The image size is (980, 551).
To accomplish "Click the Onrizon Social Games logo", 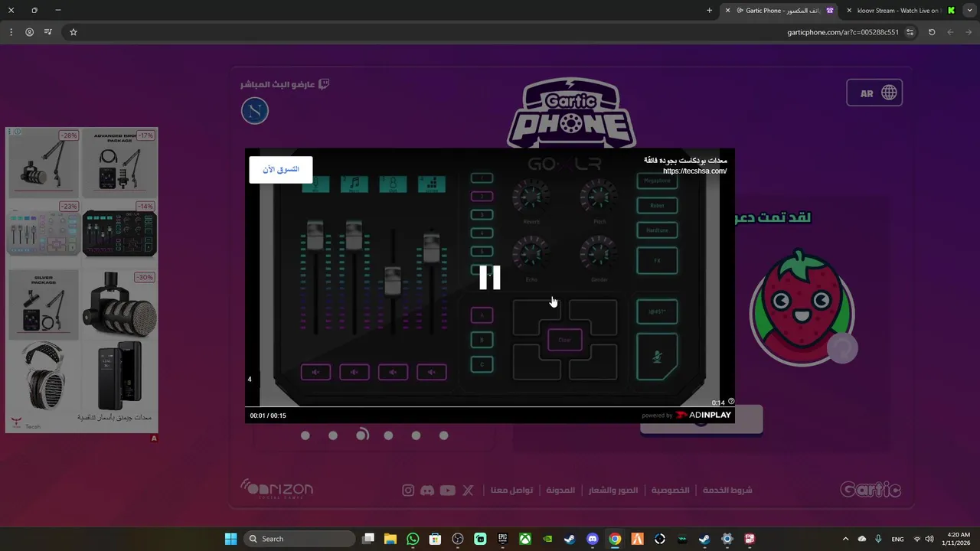I will point(277,489).
